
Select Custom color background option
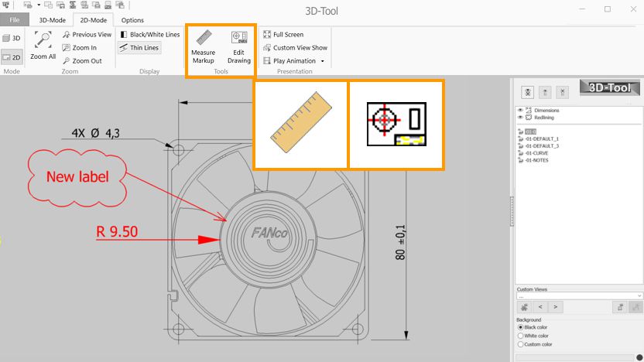520,344
